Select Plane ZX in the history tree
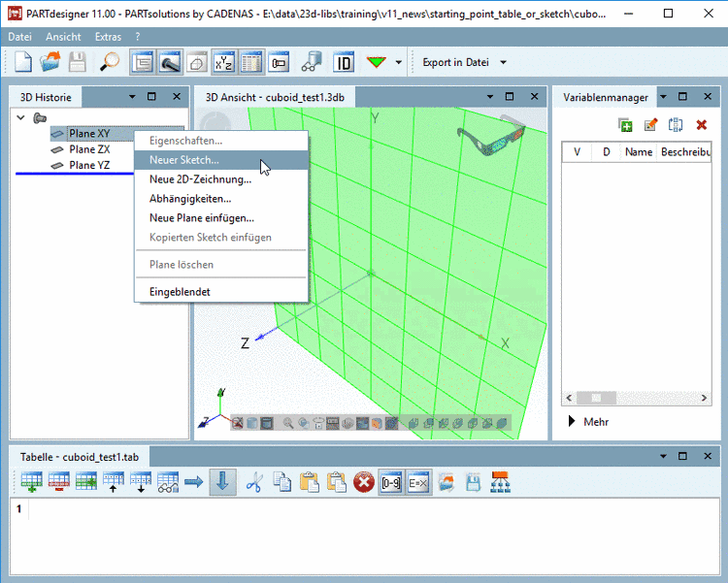728x583 pixels. click(x=89, y=149)
